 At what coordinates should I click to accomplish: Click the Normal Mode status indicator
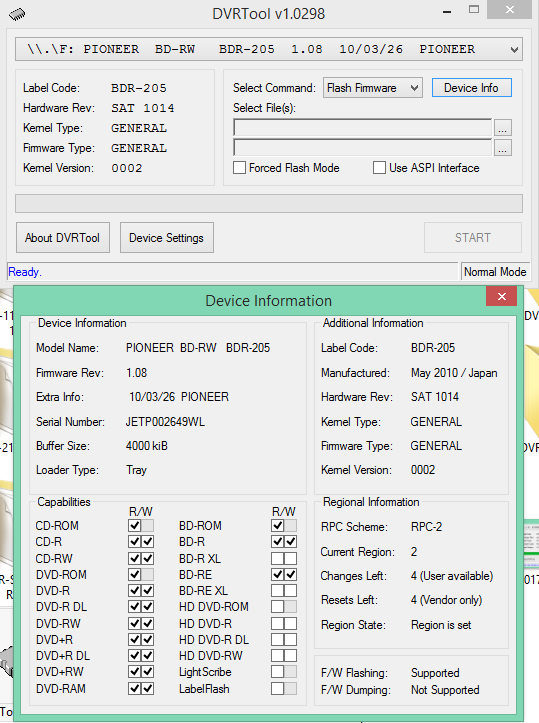click(495, 272)
